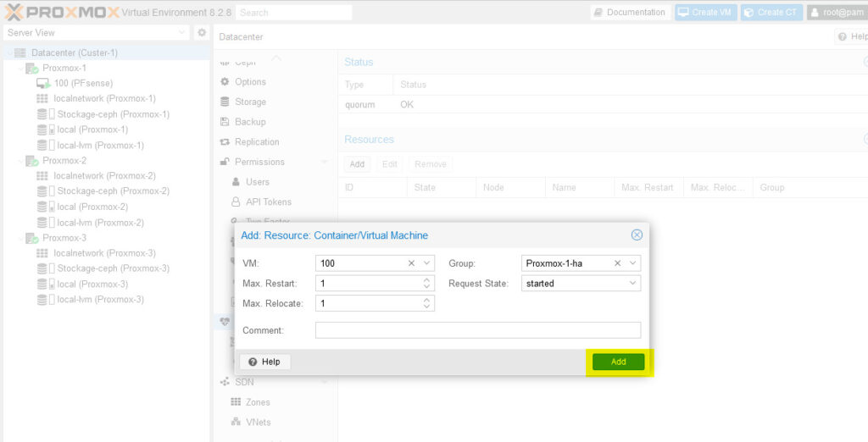Click the Create CT button
This screenshot has width=868, height=442.
click(x=771, y=12)
